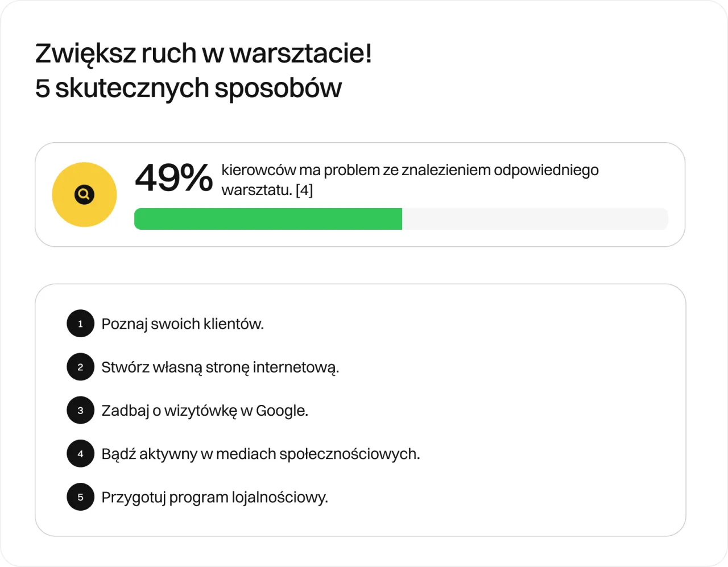Click the line starting with "kierowców ma problem"
This screenshot has width=728, height=567.
click(409, 170)
